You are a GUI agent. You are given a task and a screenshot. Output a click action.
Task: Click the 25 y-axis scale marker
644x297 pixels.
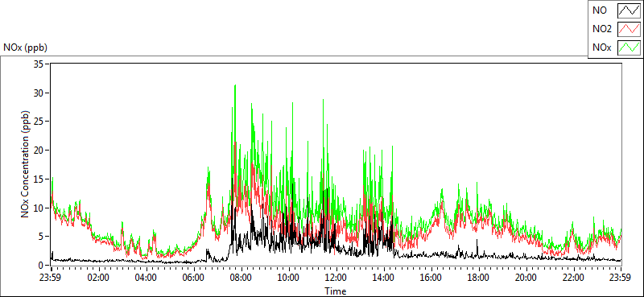tap(39, 122)
